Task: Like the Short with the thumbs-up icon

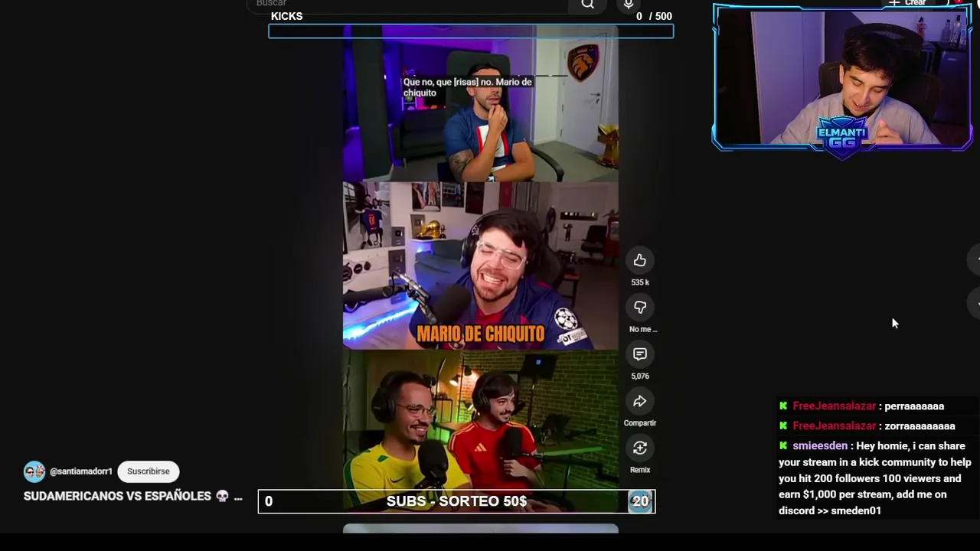Action: tap(639, 261)
